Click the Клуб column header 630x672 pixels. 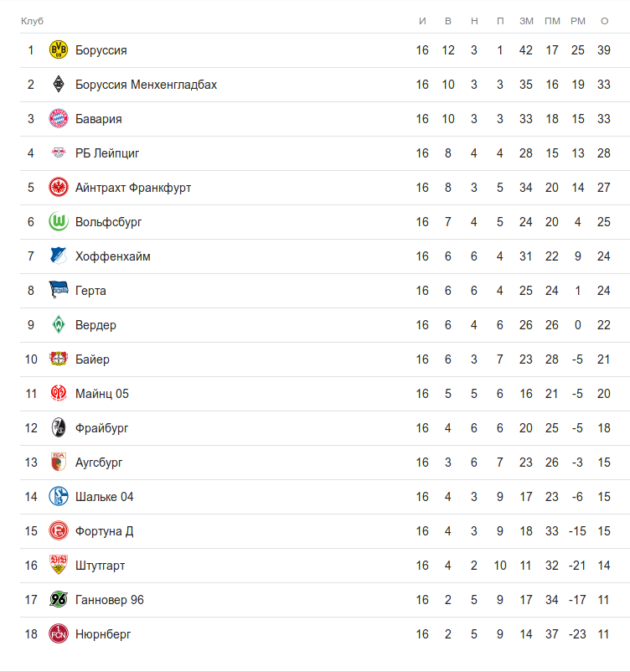pos(32,20)
